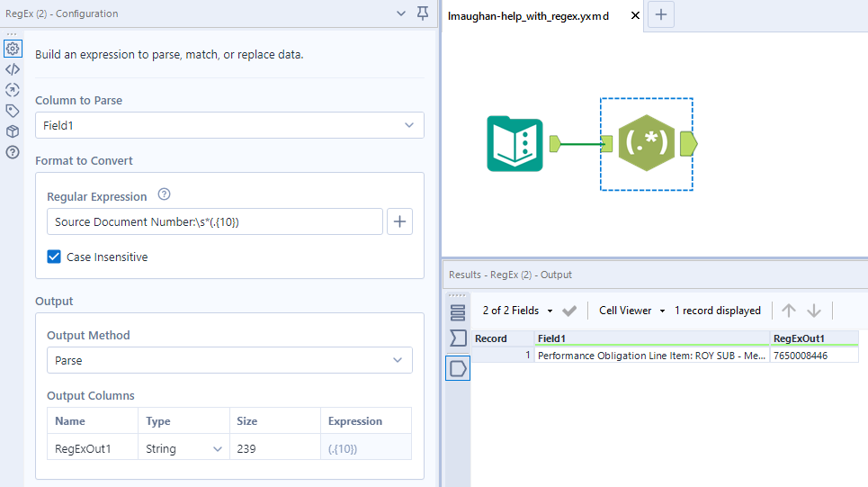Open the Cell Viewer menu
Viewport: 868px width, 487px height.
[631, 311]
